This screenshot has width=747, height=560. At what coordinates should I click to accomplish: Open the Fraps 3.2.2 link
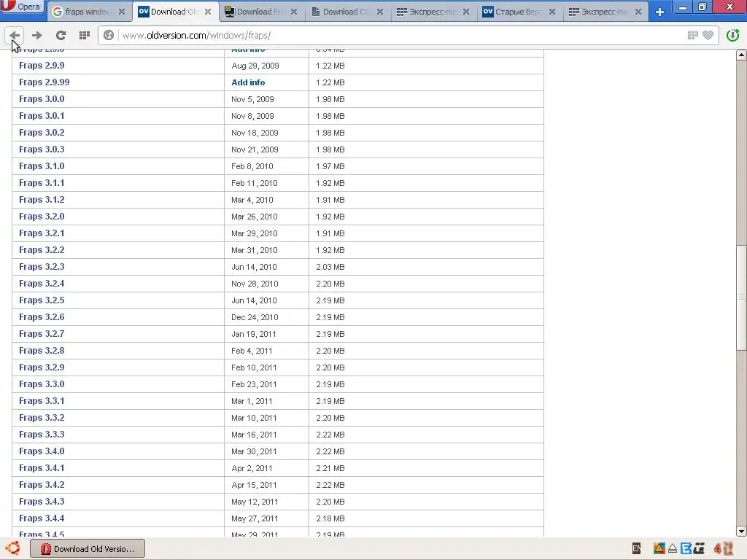click(42, 249)
